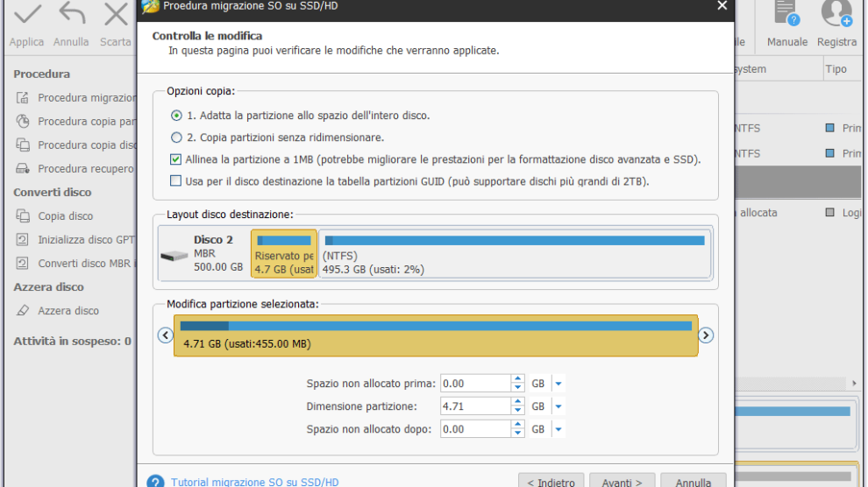Click the Procedura recupero icon
Viewport: 868px width, 487px height.
point(23,168)
